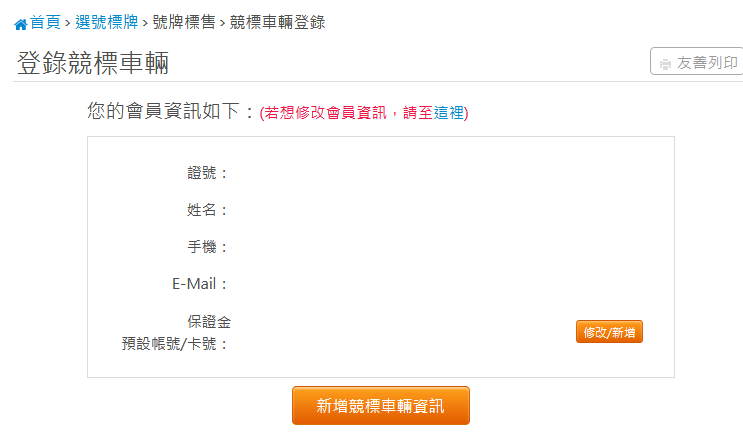The image size is (743, 436).
Task: Click the 友善列印 button label
Action: pos(707,63)
